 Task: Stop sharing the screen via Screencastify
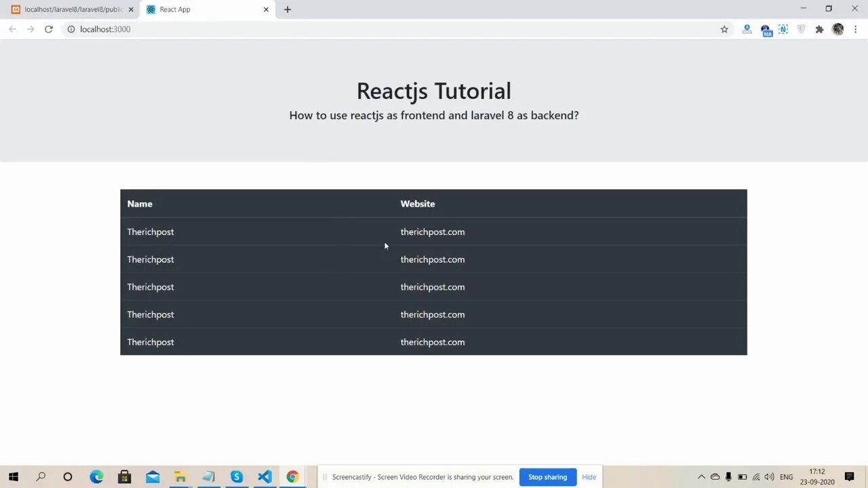pos(547,477)
